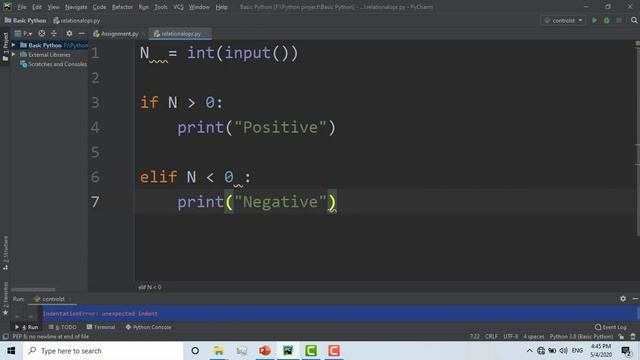Select controld tab in Run panel
The image size is (640, 360).
click(x=53, y=299)
